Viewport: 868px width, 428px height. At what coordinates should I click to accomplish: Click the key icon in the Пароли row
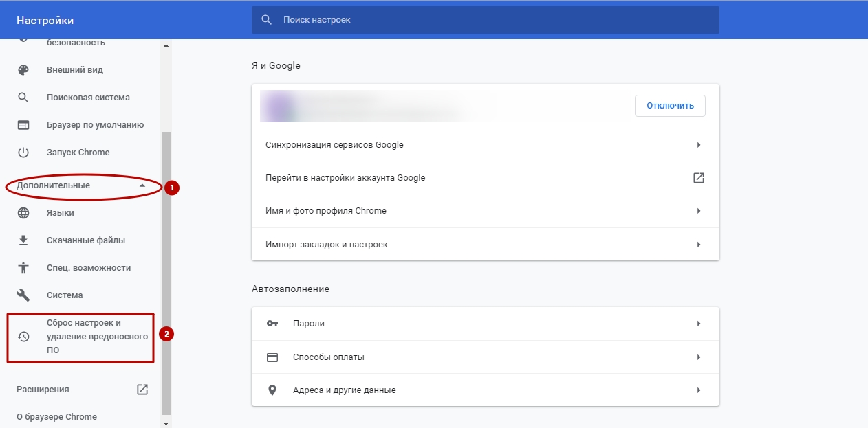tap(272, 324)
